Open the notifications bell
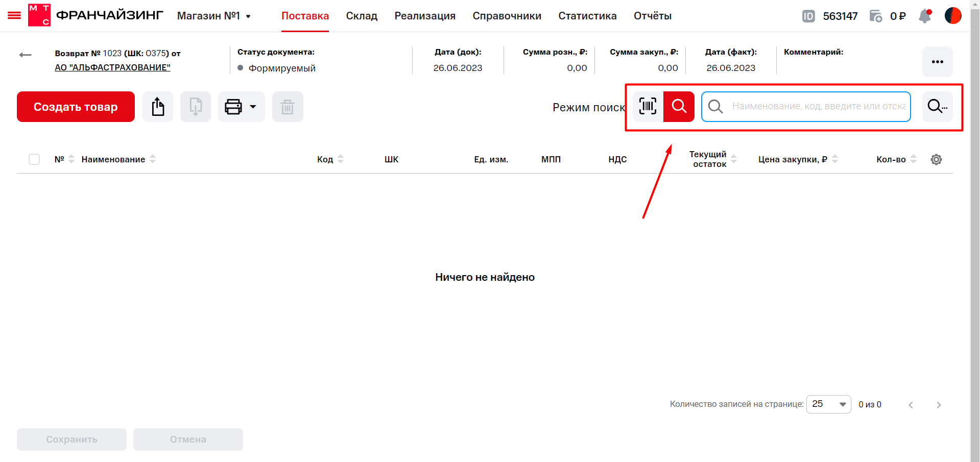The image size is (980, 462). coord(925,16)
